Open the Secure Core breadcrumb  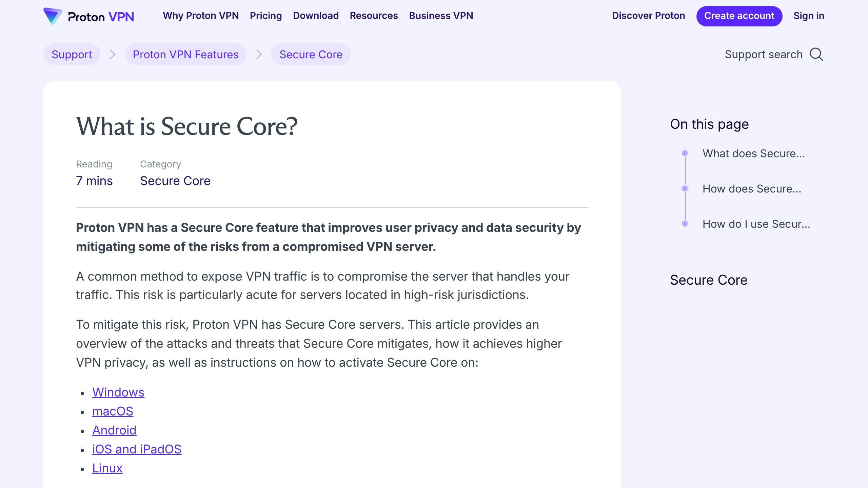[311, 54]
